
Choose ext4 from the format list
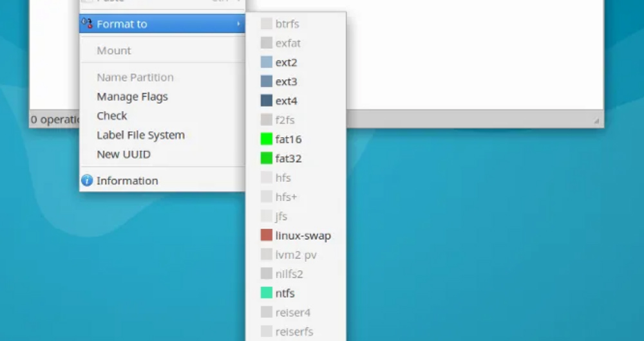coord(287,101)
